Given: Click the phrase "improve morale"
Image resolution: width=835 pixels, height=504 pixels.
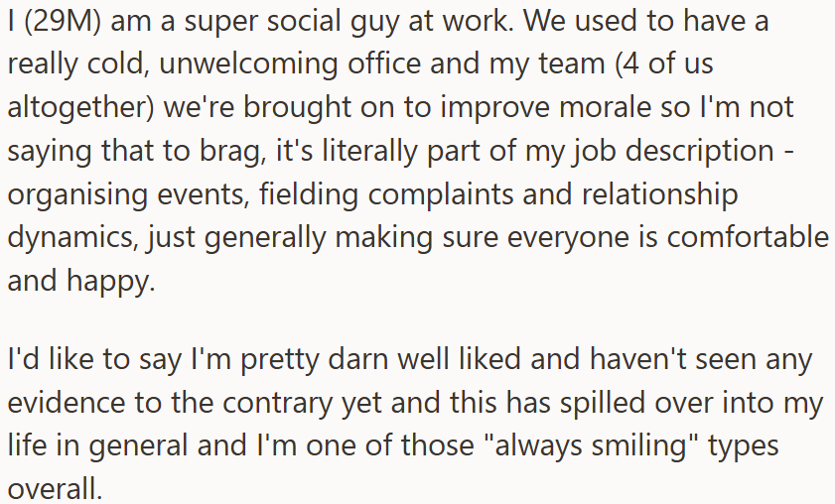Looking at the screenshot, I should pos(546,107).
